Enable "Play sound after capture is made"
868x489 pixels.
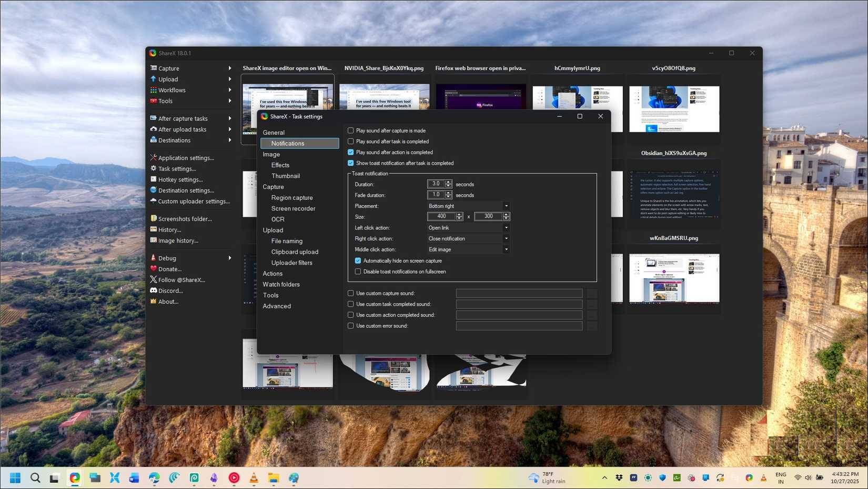(x=351, y=131)
